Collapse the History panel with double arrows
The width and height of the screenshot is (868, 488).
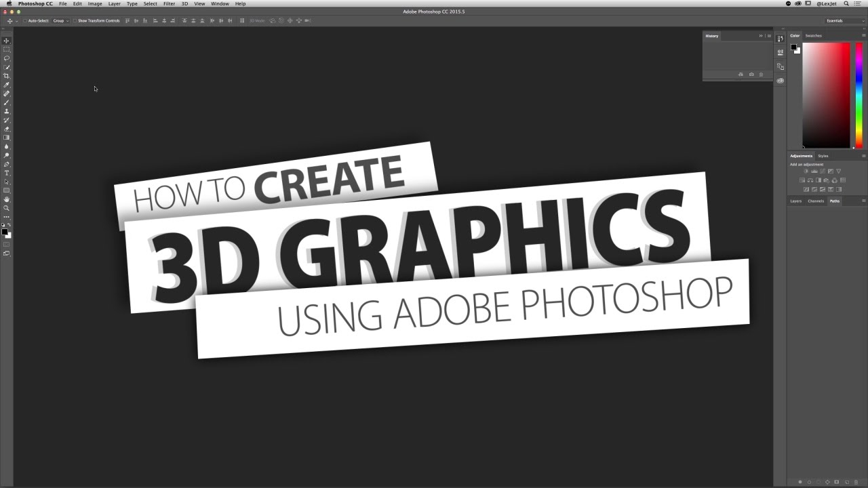pos(761,36)
